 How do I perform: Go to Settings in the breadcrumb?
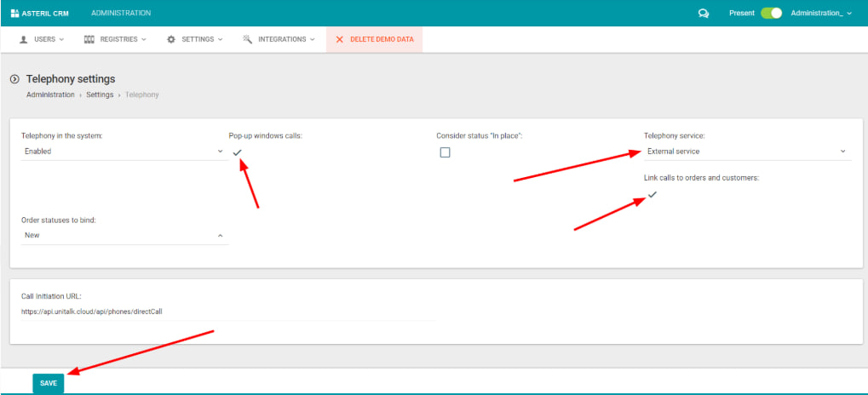[x=100, y=94]
